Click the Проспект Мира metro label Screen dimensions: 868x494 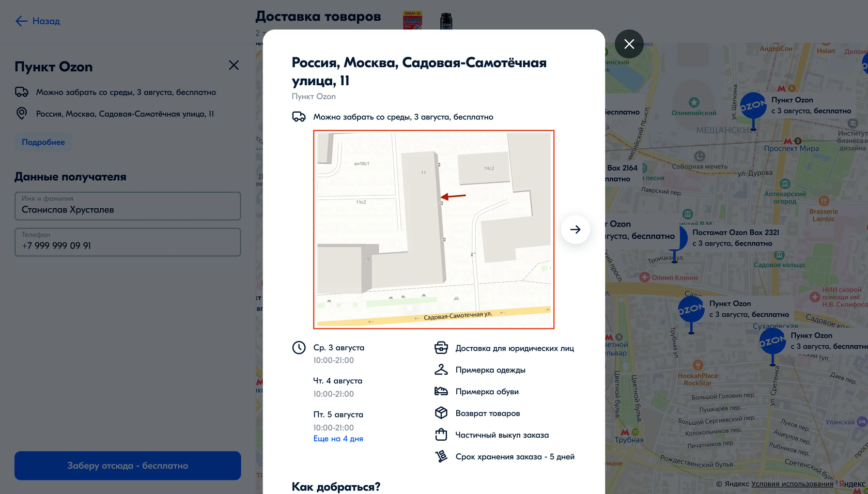(791, 148)
